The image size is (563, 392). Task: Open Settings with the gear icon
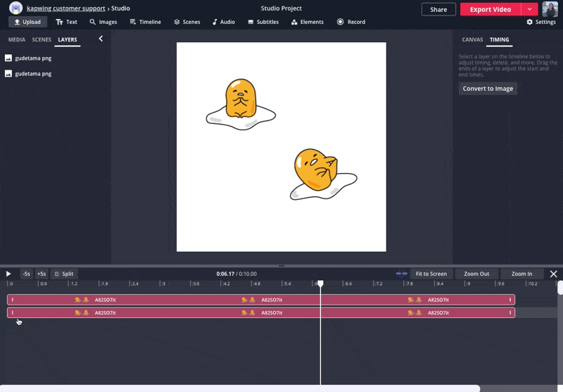(x=540, y=22)
